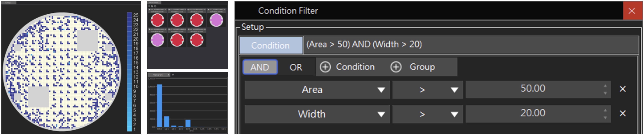Select the AND logic toggle
This screenshot has width=644, height=135.
[260, 67]
